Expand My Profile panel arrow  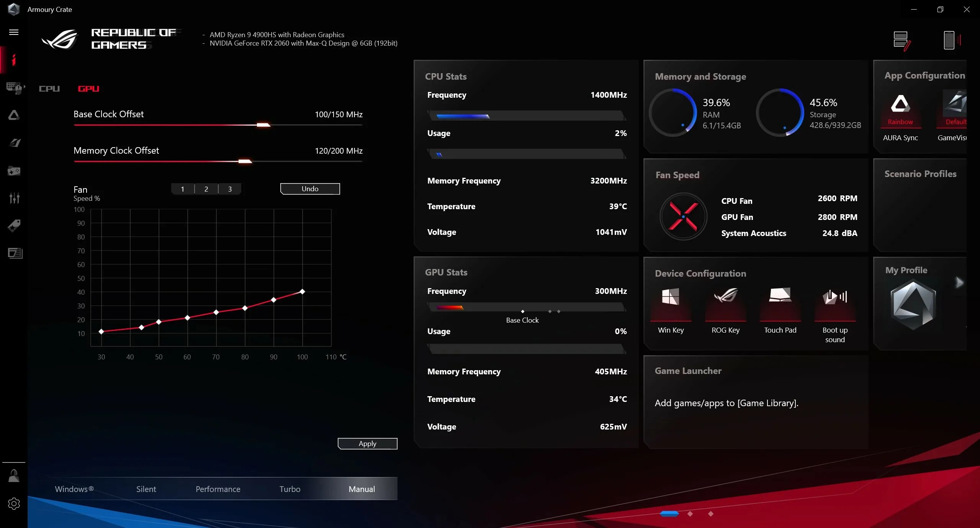tap(959, 283)
